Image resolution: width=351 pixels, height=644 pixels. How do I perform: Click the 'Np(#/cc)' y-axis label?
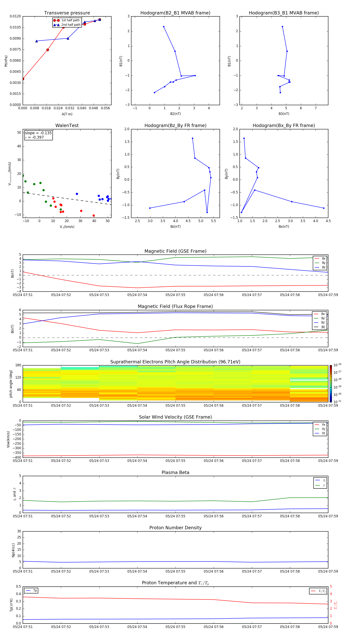click(x=13, y=550)
